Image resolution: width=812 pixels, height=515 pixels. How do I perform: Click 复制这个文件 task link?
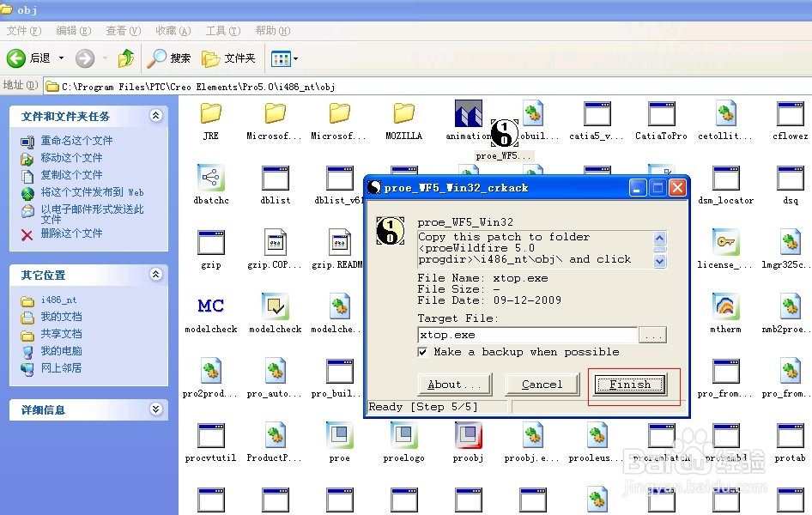coord(71,175)
